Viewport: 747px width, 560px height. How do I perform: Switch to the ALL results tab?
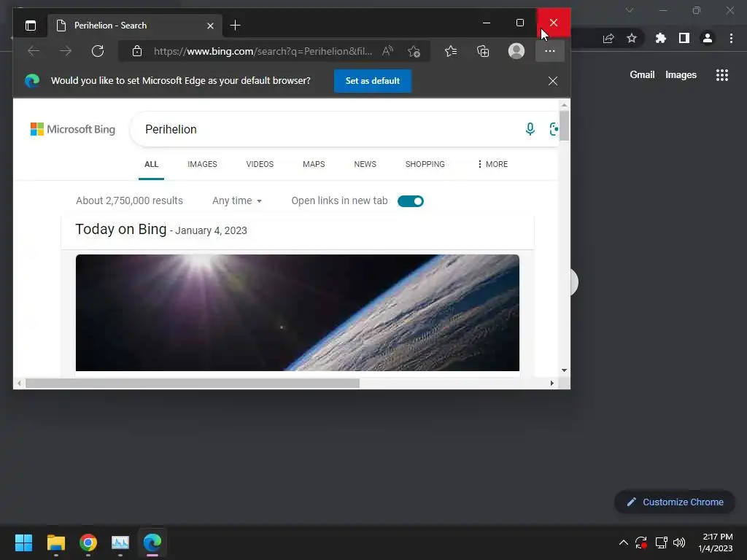[x=151, y=164]
